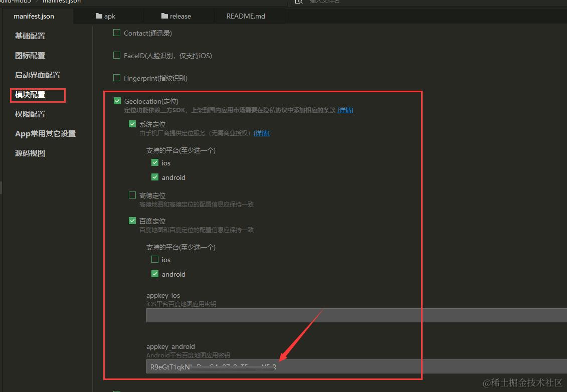Enable the Contact(通讯录) module checkbox
This screenshot has width=567, height=392.
(x=117, y=33)
